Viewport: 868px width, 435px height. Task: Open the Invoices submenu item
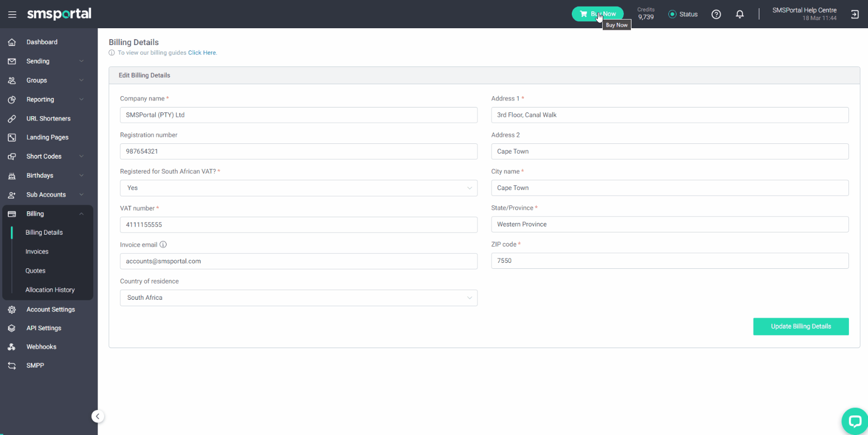(x=37, y=251)
